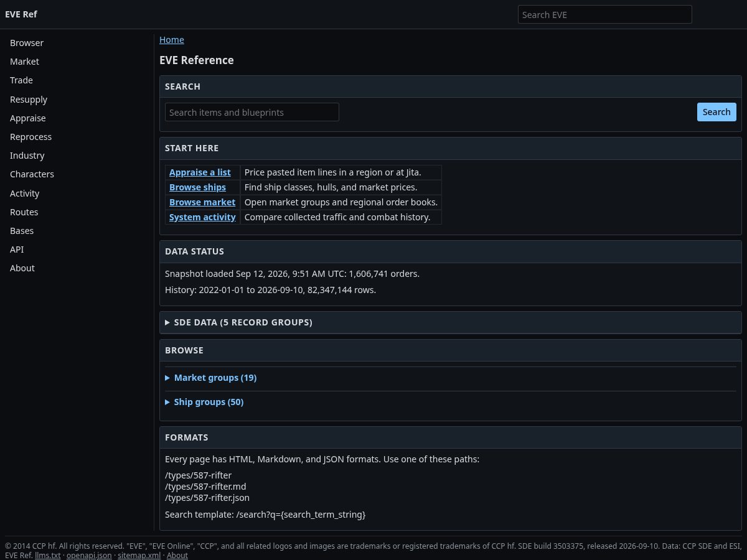Click the /types/587-rifter.json path text
747x560 pixels.
(207, 498)
